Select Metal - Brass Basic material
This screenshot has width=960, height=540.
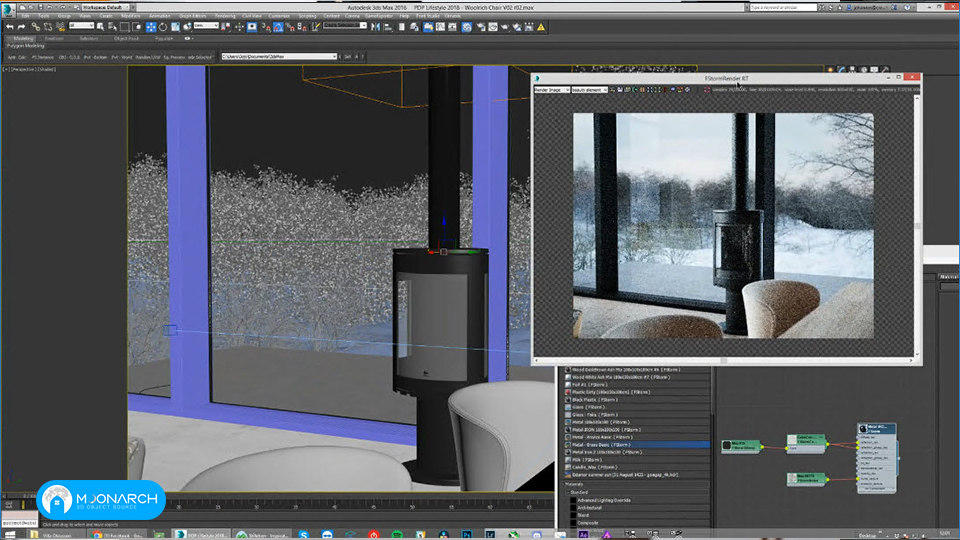(637, 444)
